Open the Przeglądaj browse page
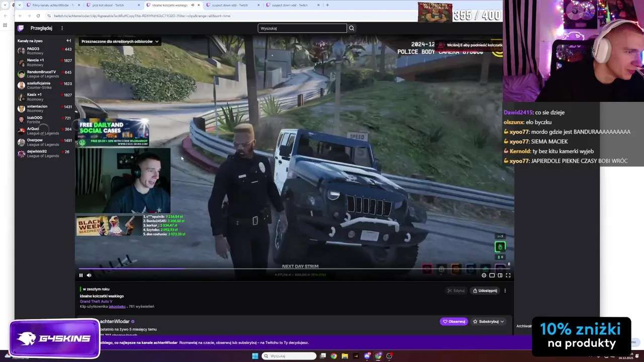Image resolution: width=644 pixels, height=362 pixels. 41,28
